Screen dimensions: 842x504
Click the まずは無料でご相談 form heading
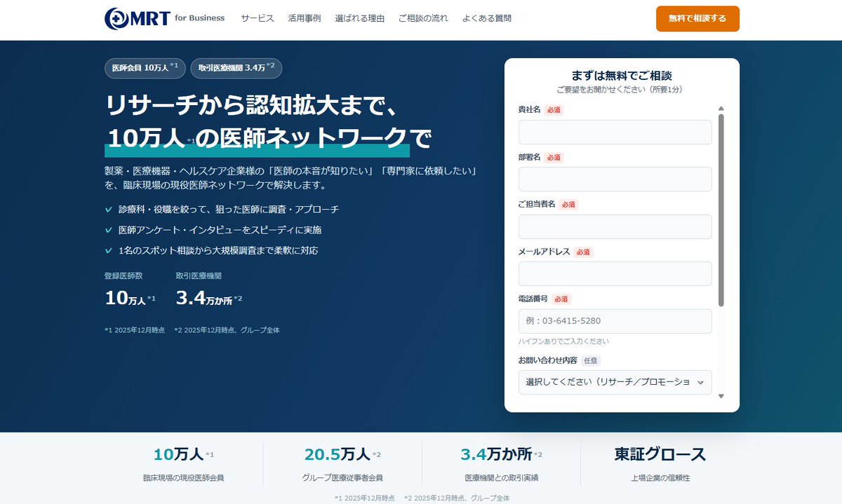click(x=622, y=76)
